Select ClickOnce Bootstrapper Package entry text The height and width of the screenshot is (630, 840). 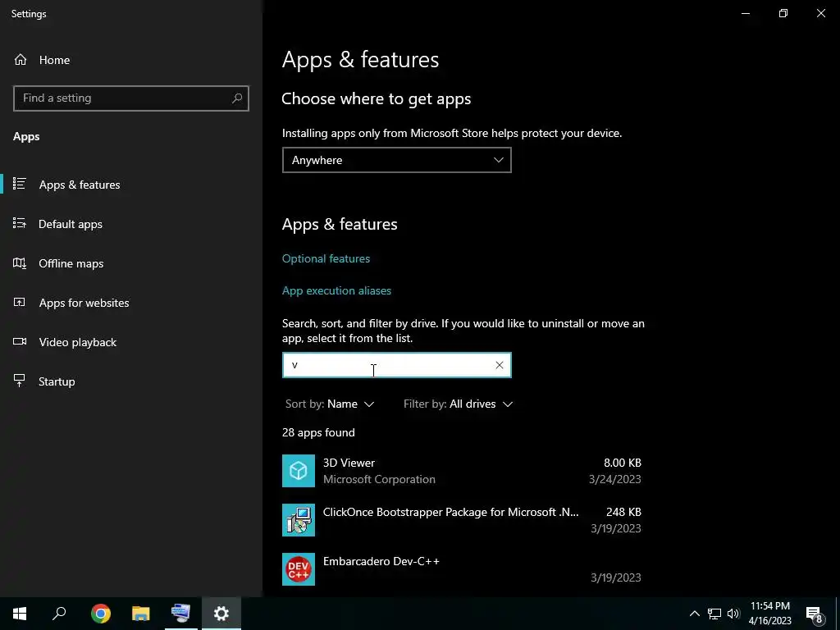[450, 512]
